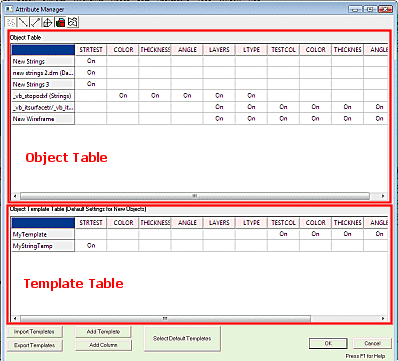Image resolution: width=398 pixels, height=361 pixels.
Task: Click the Import Templates button
Action: pyautogui.click(x=34, y=332)
